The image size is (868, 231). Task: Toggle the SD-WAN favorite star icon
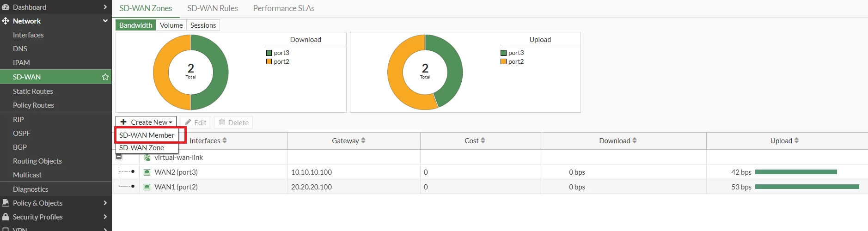105,77
